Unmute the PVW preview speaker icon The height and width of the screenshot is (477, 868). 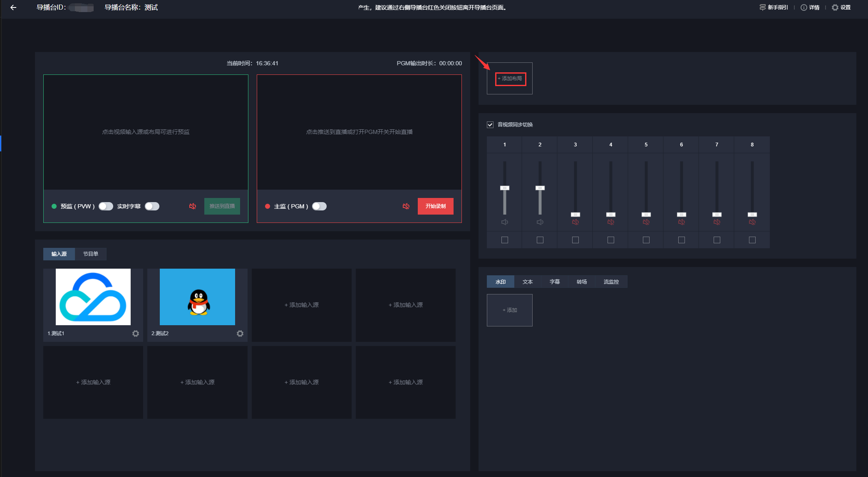click(x=193, y=206)
